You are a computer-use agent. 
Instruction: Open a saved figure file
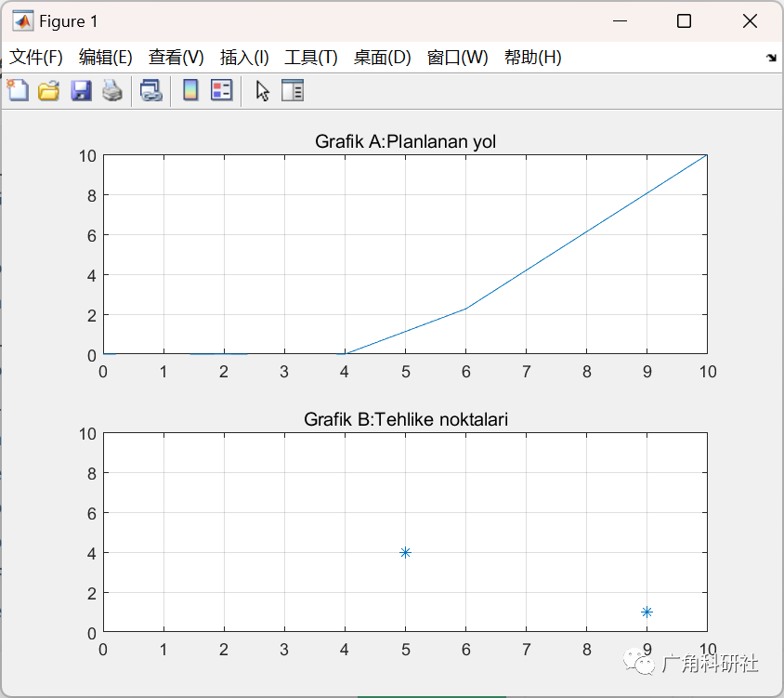click(48, 90)
